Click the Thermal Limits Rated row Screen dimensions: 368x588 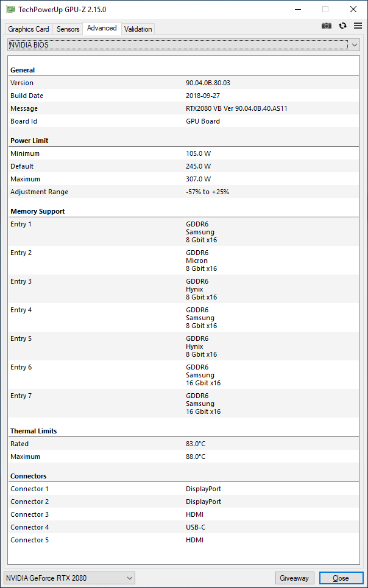point(183,444)
